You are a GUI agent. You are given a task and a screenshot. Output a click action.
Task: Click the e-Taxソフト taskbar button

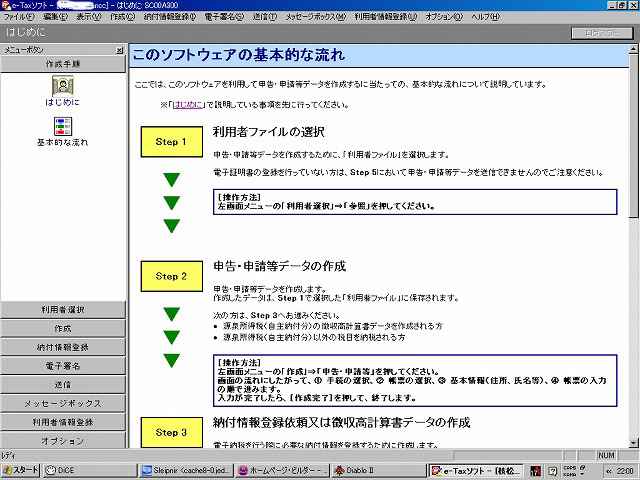click(476, 471)
